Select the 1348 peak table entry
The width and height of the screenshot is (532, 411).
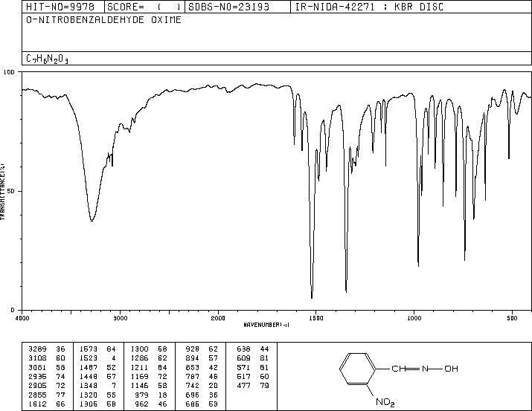(97, 386)
